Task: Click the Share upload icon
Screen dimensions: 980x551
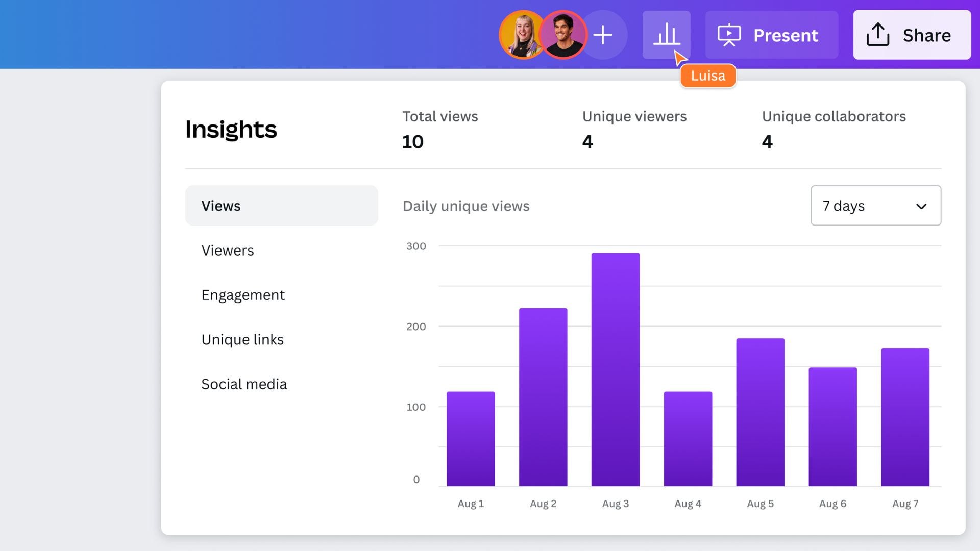Action: coord(879,34)
